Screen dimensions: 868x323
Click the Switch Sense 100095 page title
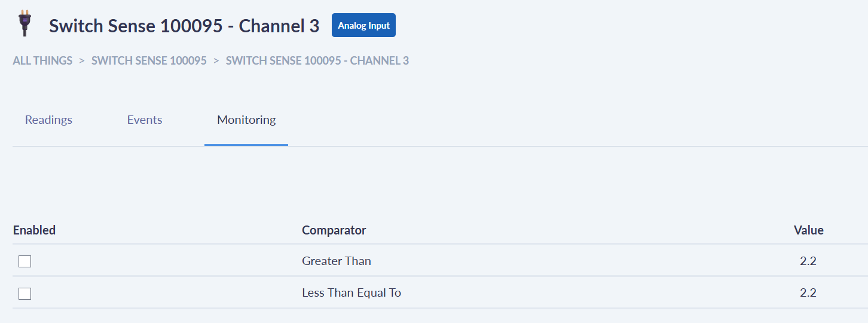(x=184, y=26)
